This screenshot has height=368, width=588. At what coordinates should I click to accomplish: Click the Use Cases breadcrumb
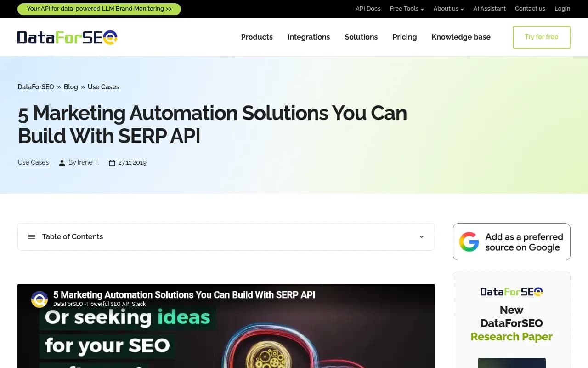pyautogui.click(x=103, y=87)
